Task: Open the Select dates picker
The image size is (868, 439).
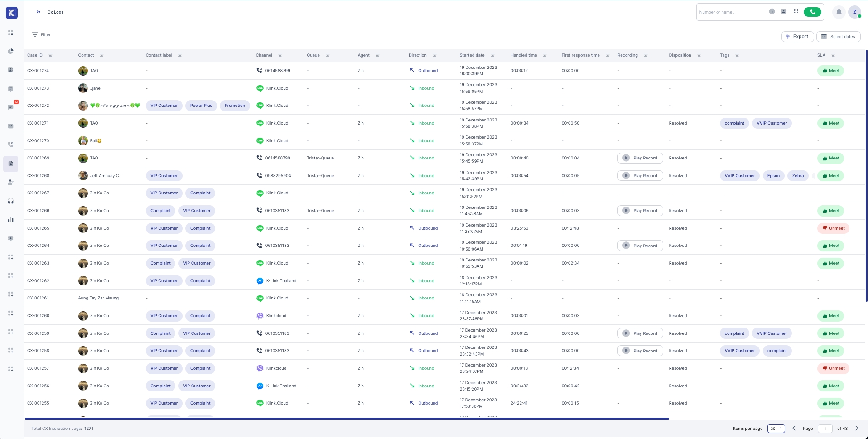Action: (838, 37)
